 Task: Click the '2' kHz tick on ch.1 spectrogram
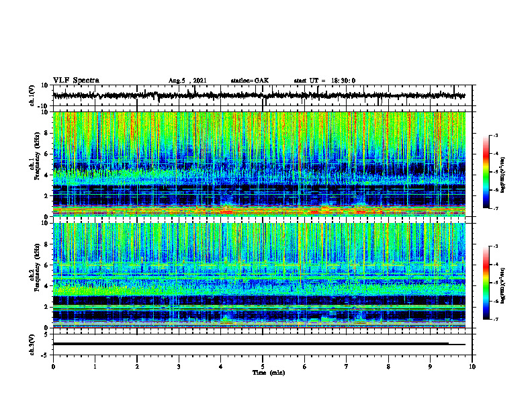pyautogui.click(x=46, y=196)
